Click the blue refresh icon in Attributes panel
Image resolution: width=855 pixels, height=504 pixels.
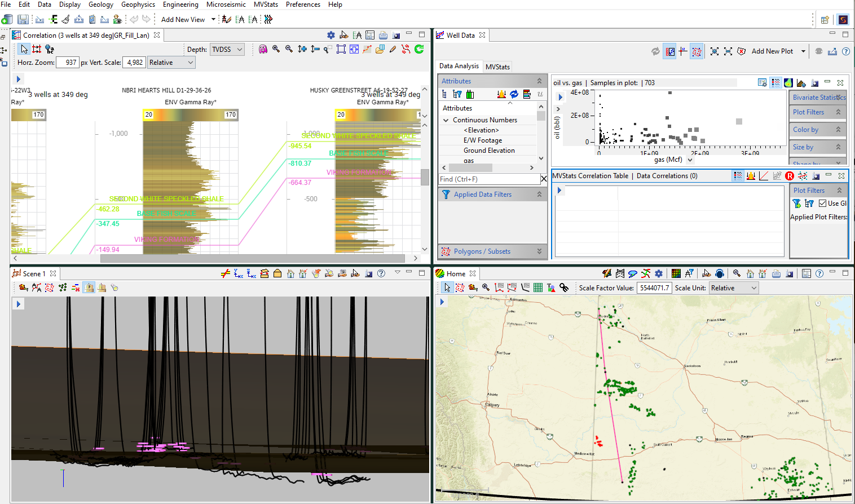click(514, 94)
